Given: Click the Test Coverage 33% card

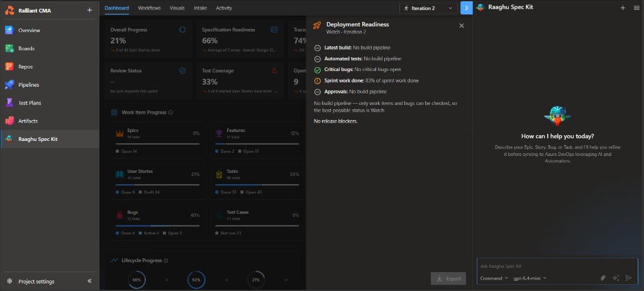Looking at the screenshot, I should click(240, 80).
